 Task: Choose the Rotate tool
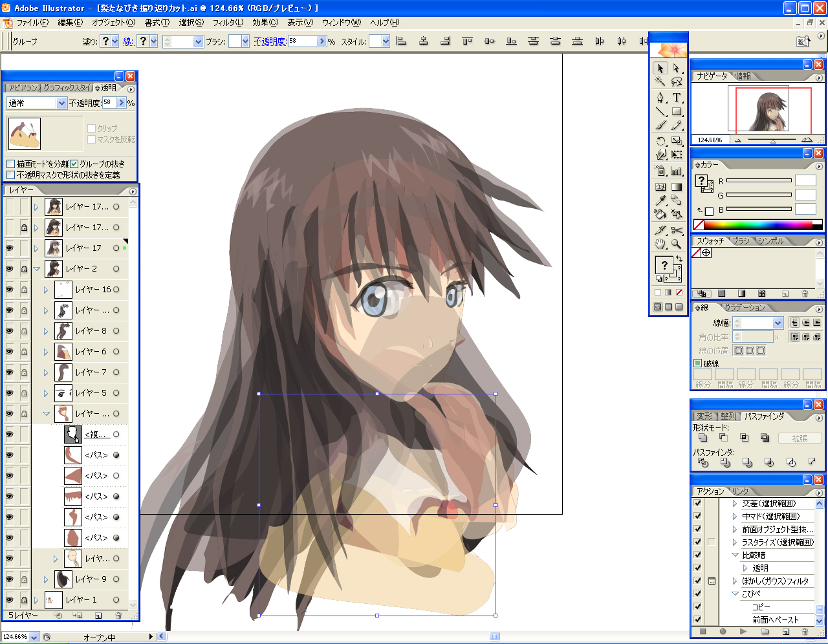coord(660,141)
